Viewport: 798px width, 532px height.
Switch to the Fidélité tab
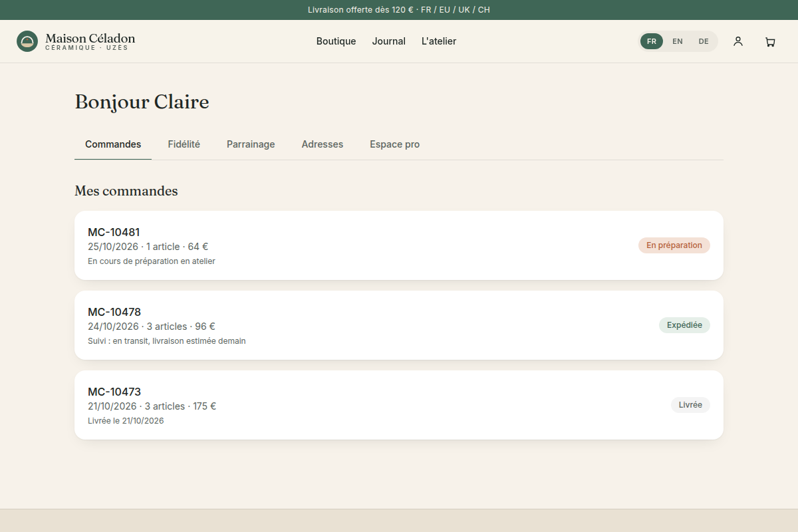click(184, 144)
